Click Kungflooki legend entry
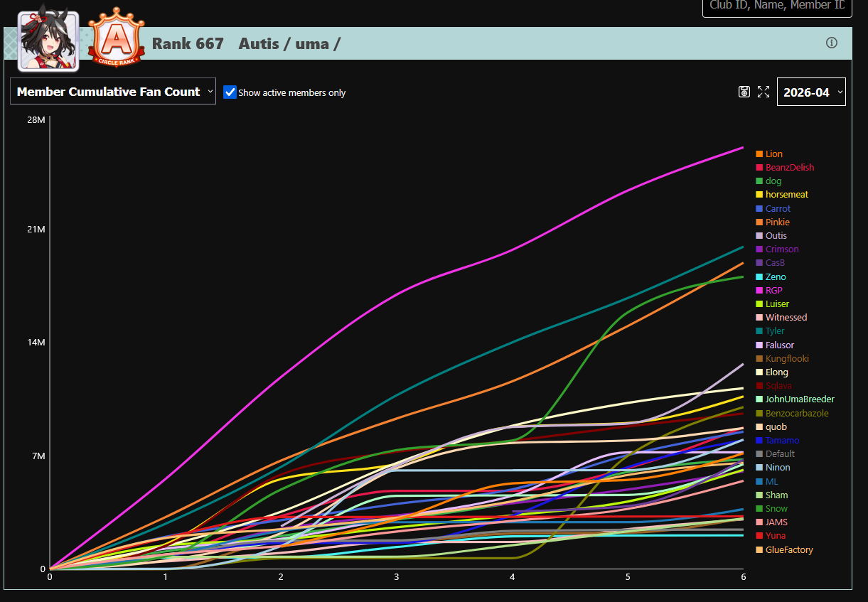Screen dimensions: 868x602 point(782,358)
